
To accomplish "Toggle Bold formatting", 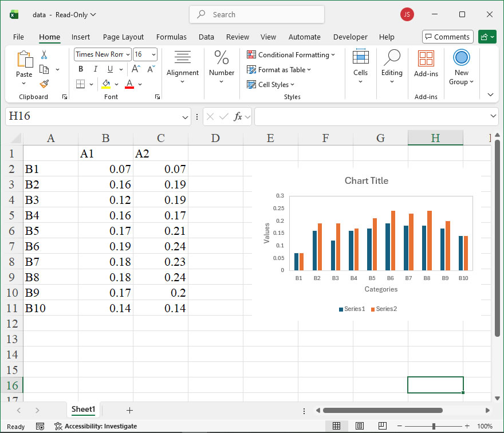I will coord(81,69).
